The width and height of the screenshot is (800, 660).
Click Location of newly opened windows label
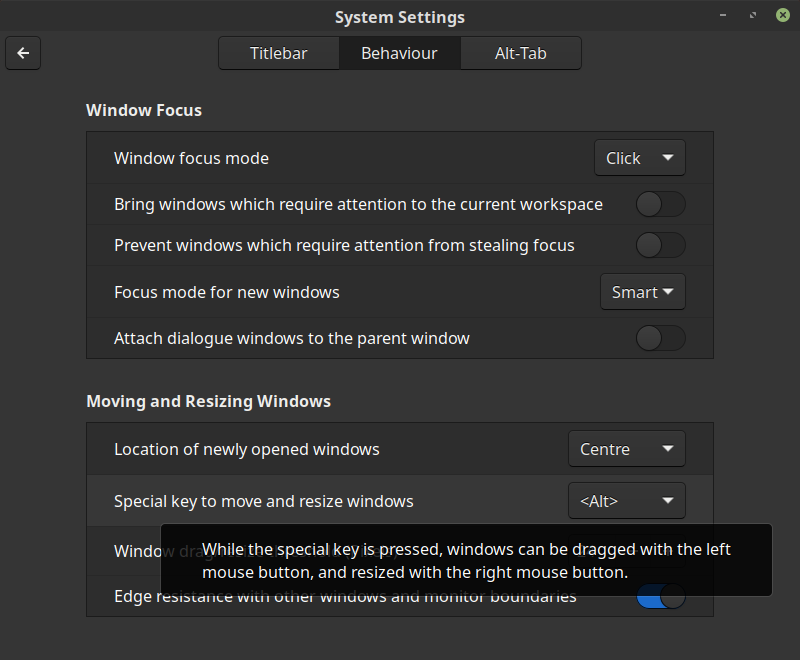click(247, 449)
